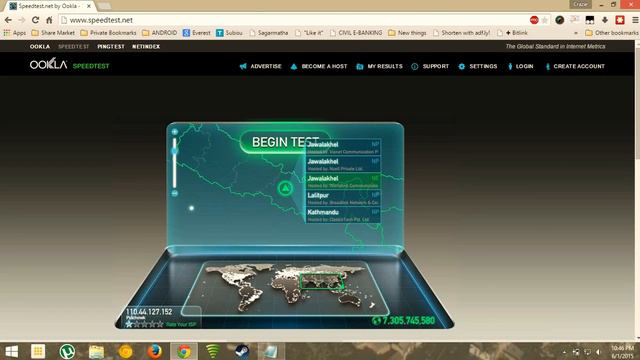Image resolution: width=640 pixels, height=360 pixels.
Task: Open uTorrent from the taskbar
Action: coord(67,351)
